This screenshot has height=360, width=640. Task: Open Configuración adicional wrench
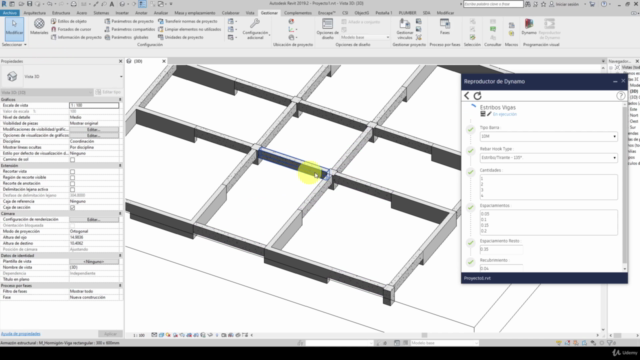click(255, 29)
